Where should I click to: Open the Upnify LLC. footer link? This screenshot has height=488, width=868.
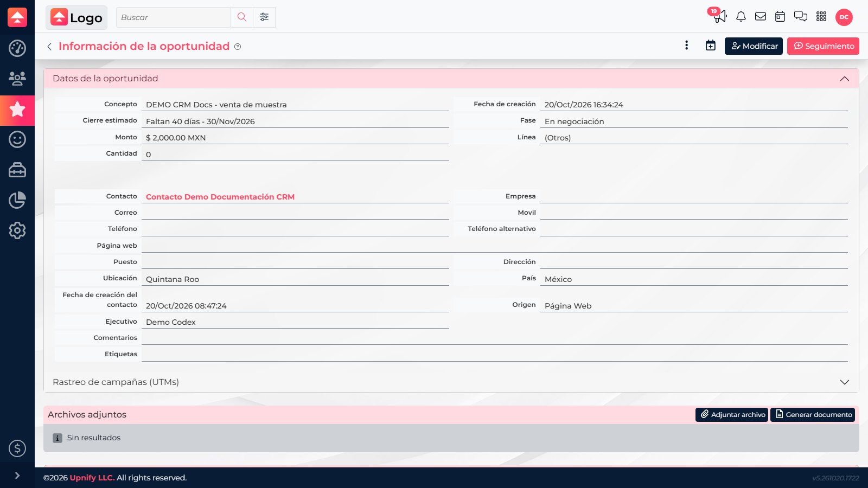click(92, 478)
